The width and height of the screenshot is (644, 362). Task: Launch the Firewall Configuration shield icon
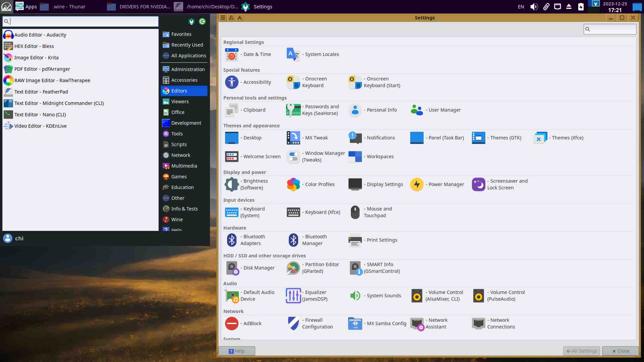(x=293, y=323)
